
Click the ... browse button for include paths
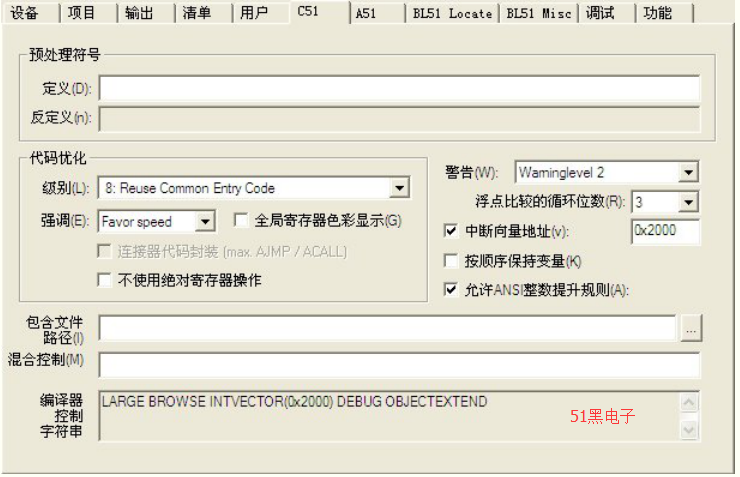691,328
